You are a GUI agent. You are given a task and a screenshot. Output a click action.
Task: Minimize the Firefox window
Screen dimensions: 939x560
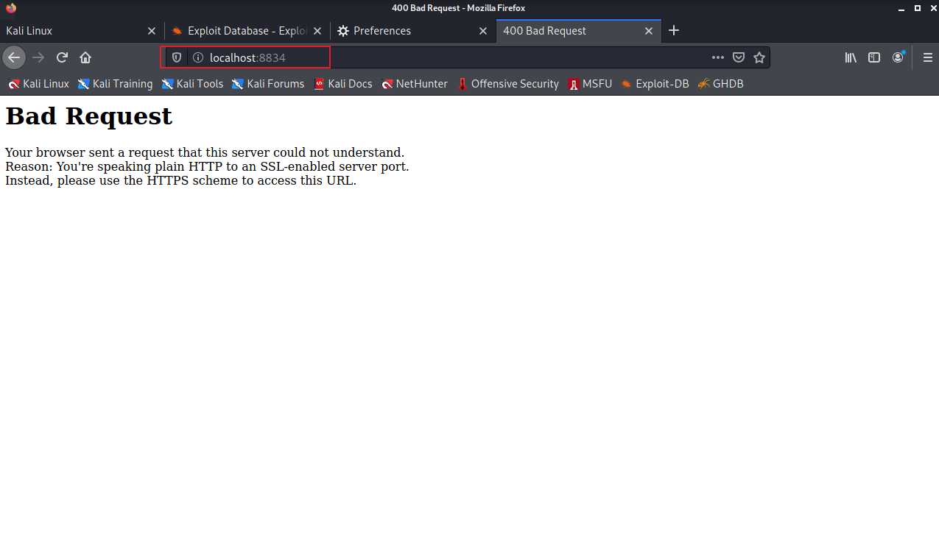(x=902, y=8)
